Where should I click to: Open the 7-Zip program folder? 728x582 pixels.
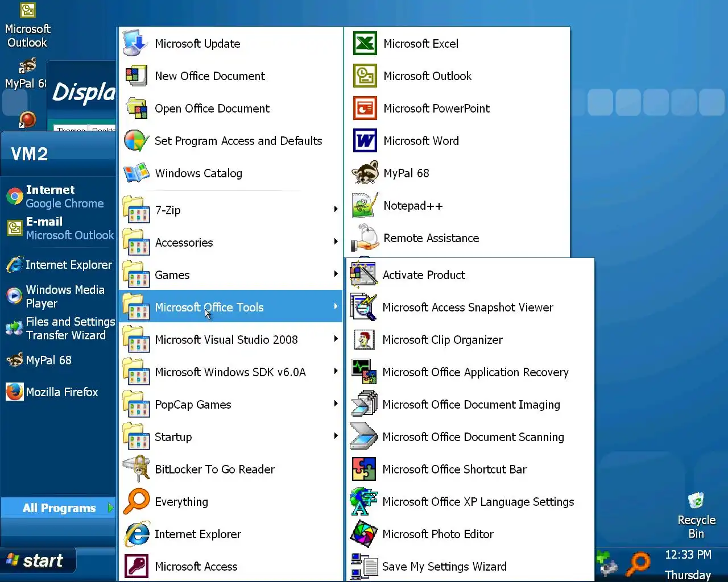click(x=230, y=210)
